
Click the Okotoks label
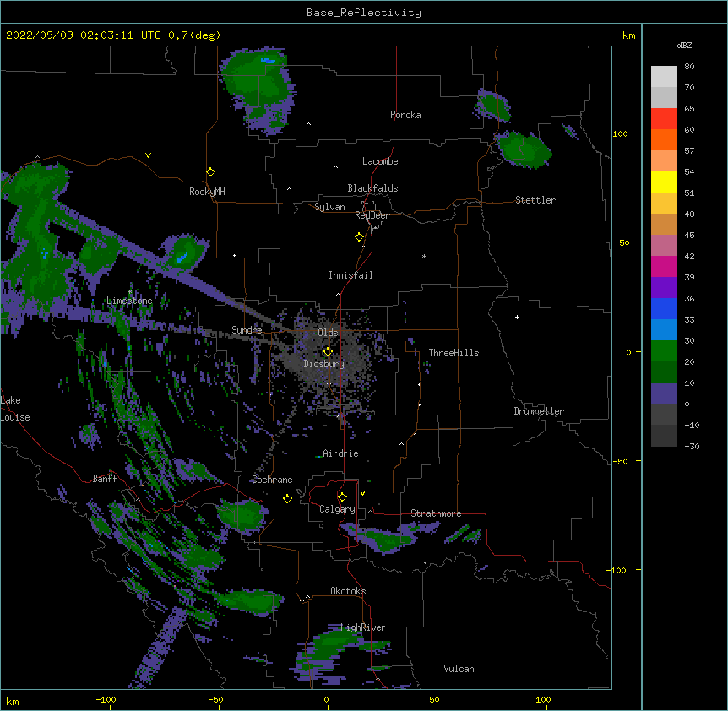[348, 591]
